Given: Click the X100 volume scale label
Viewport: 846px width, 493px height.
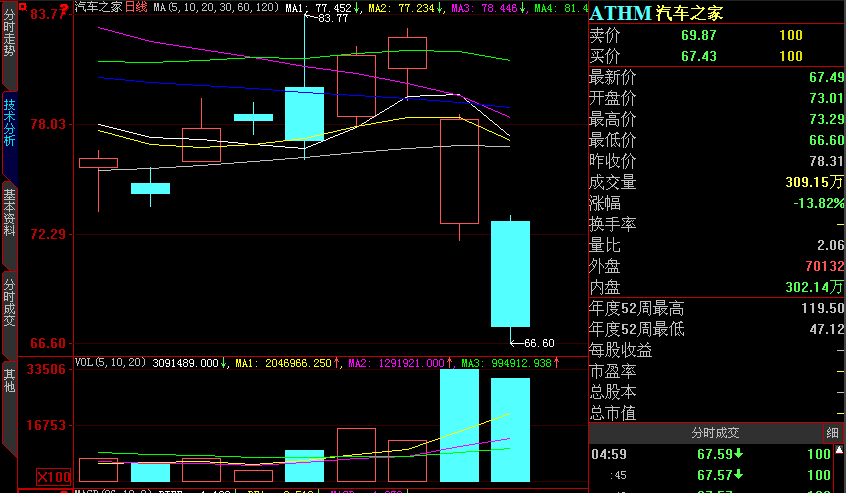Looking at the screenshot, I should (x=53, y=477).
